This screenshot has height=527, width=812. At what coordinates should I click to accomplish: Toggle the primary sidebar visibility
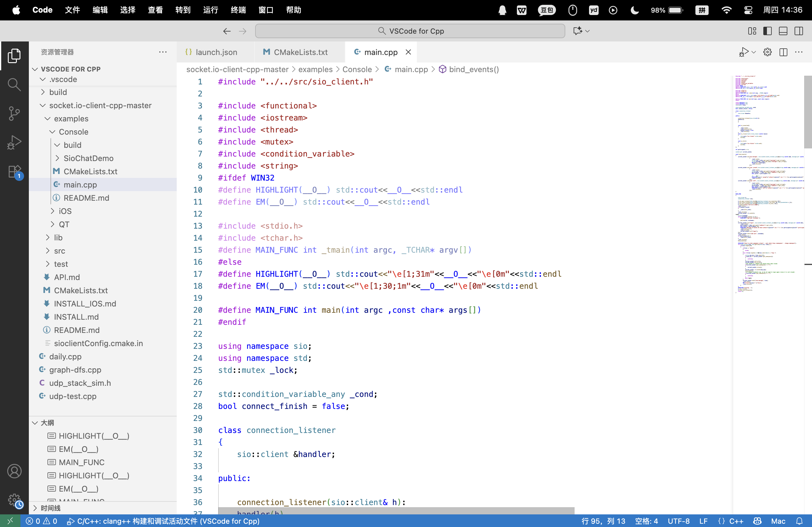point(768,31)
